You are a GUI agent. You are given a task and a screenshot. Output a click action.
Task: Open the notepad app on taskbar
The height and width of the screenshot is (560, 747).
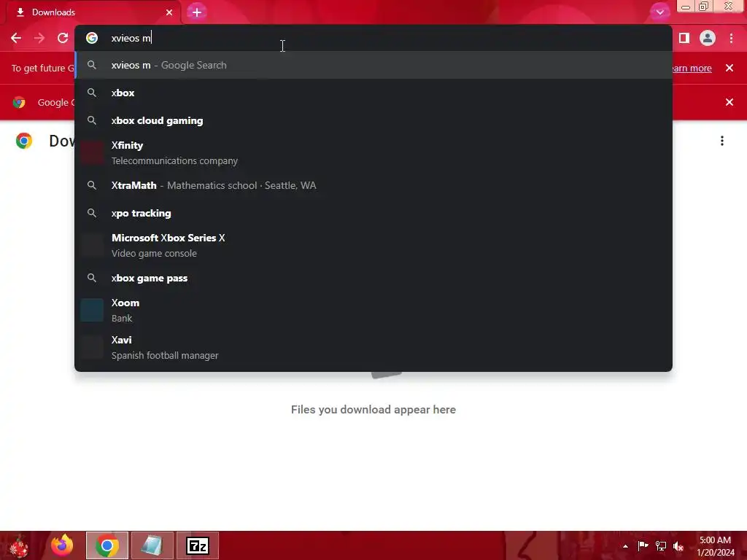click(x=152, y=545)
